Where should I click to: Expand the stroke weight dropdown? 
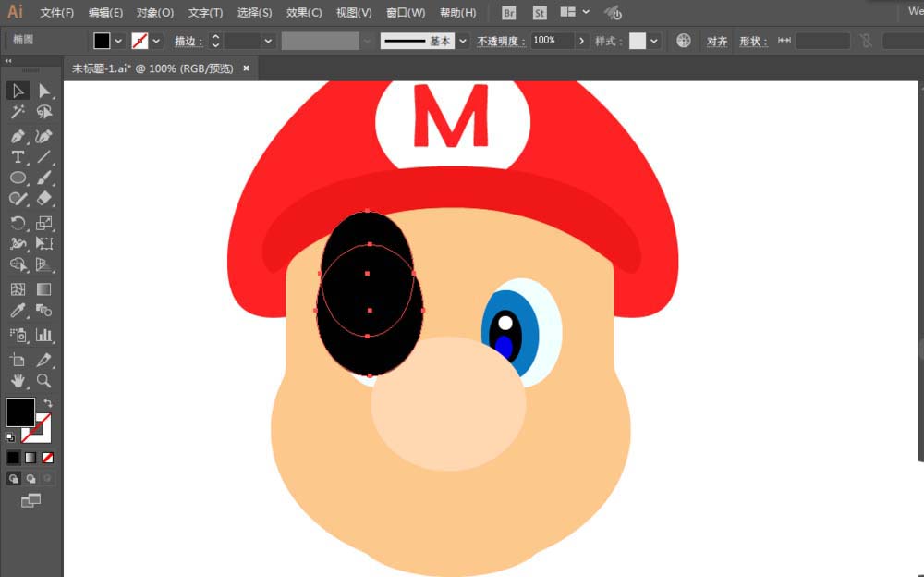(268, 41)
